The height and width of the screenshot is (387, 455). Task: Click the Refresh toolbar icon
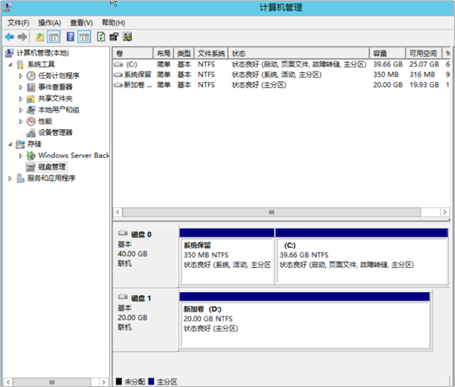(101, 37)
